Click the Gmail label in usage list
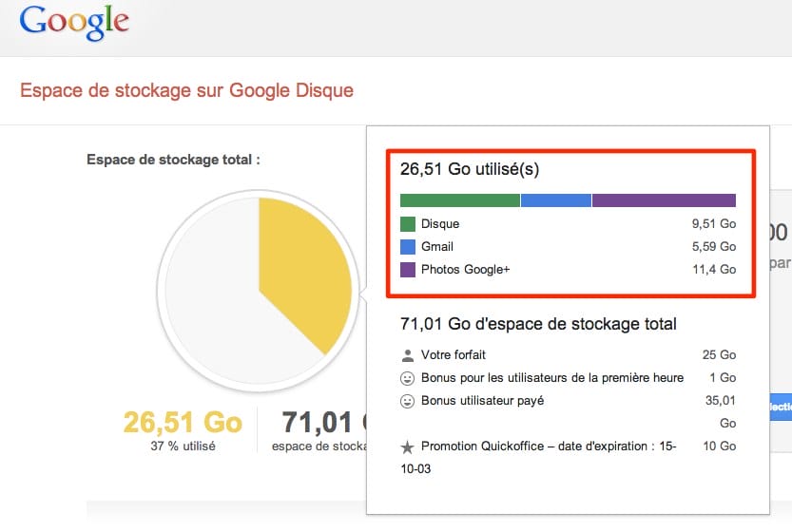Image resolution: width=792 pixels, height=532 pixels. point(437,247)
